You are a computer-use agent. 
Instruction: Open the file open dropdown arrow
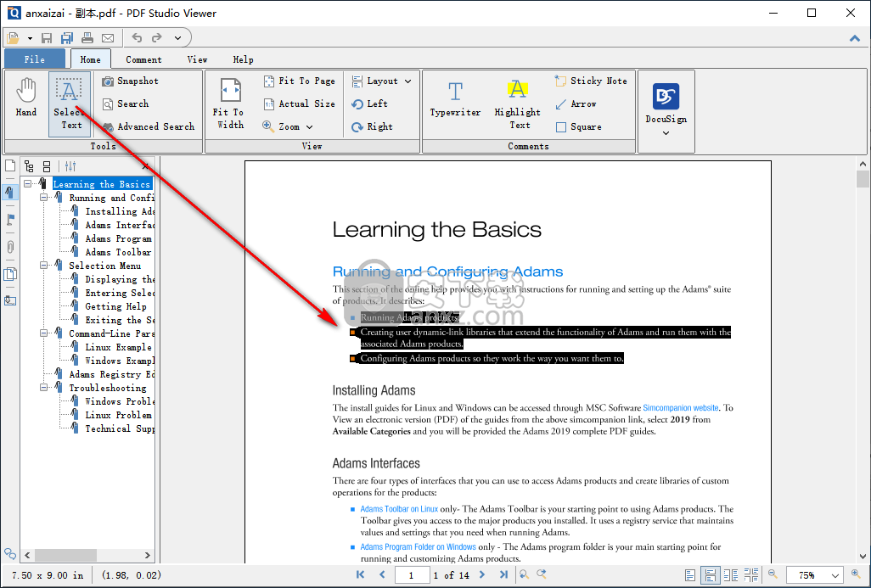tap(30, 38)
